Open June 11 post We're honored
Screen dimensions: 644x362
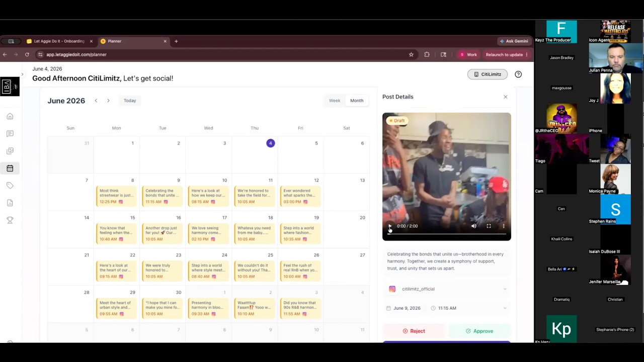point(254,196)
